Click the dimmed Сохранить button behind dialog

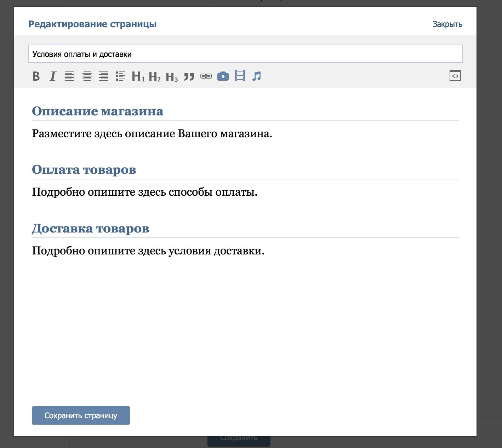[239, 441]
